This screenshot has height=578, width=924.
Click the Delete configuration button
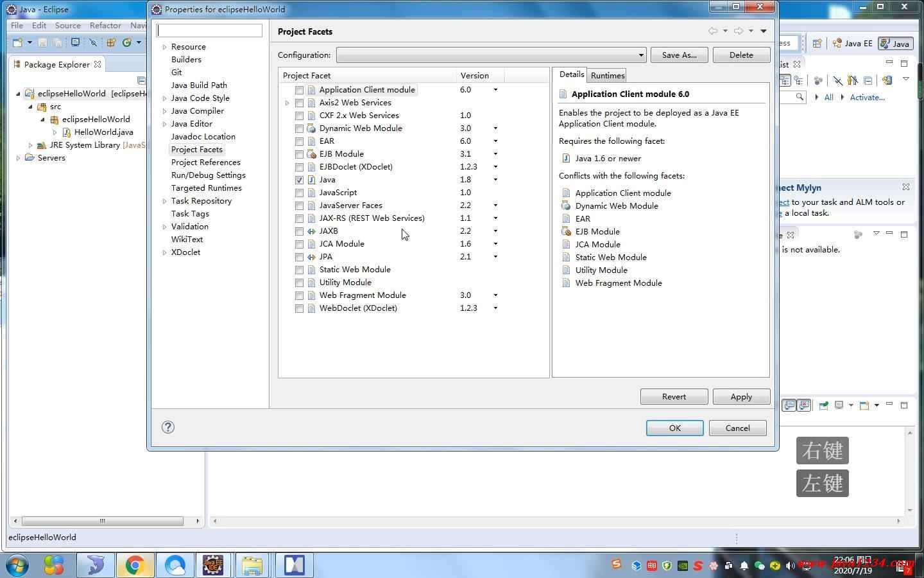[x=741, y=55]
